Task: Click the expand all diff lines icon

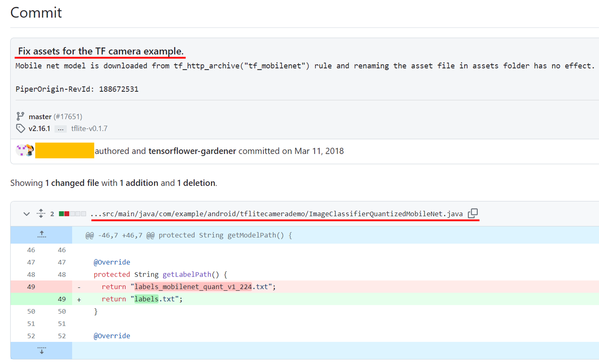Action: point(41,214)
